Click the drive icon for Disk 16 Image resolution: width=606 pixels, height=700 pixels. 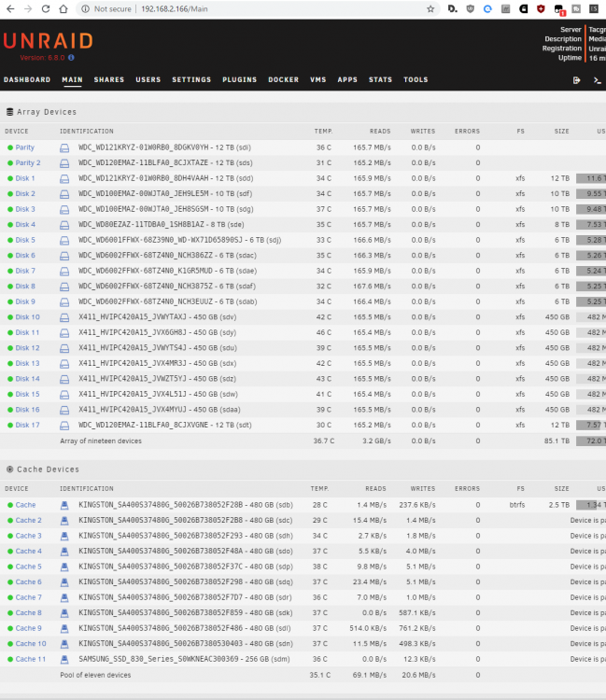tap(64, 410)
